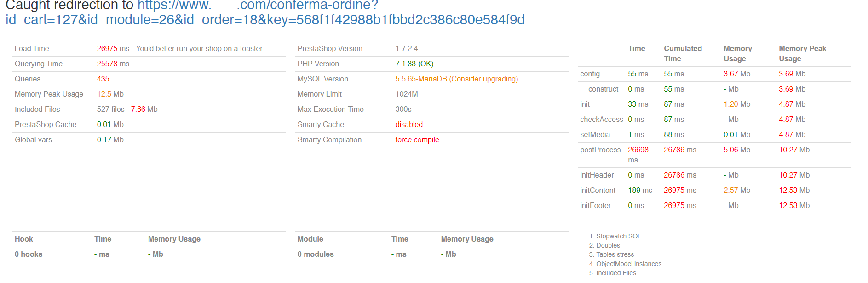The height and width of the screenshot is (283, 868).
Task: Select the PHP Version 7.1.33 value
Action: 414,64
